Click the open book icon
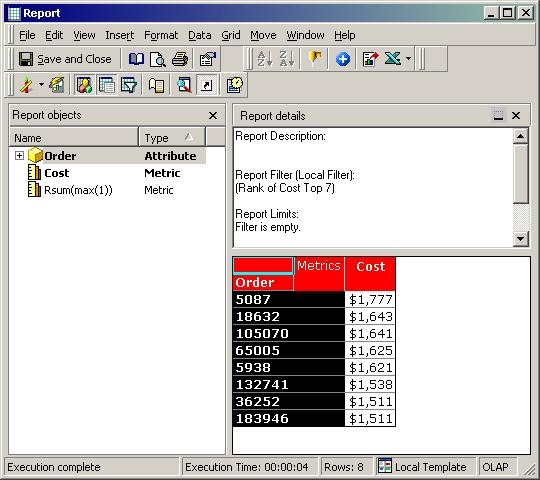This screenshot has width=540, height=480. click(136, 59)
